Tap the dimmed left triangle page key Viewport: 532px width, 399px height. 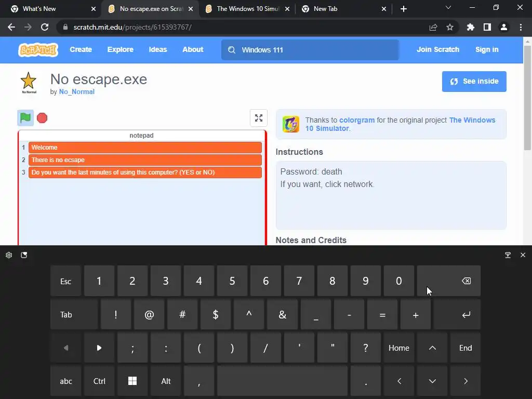[x=66, y=348]
